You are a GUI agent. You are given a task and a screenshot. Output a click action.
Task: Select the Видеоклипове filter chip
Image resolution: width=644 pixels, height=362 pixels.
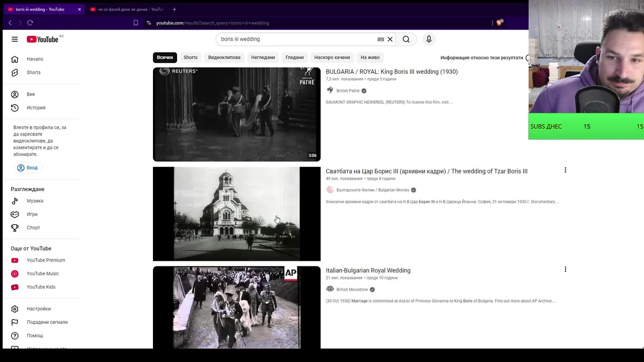point(224,57)
